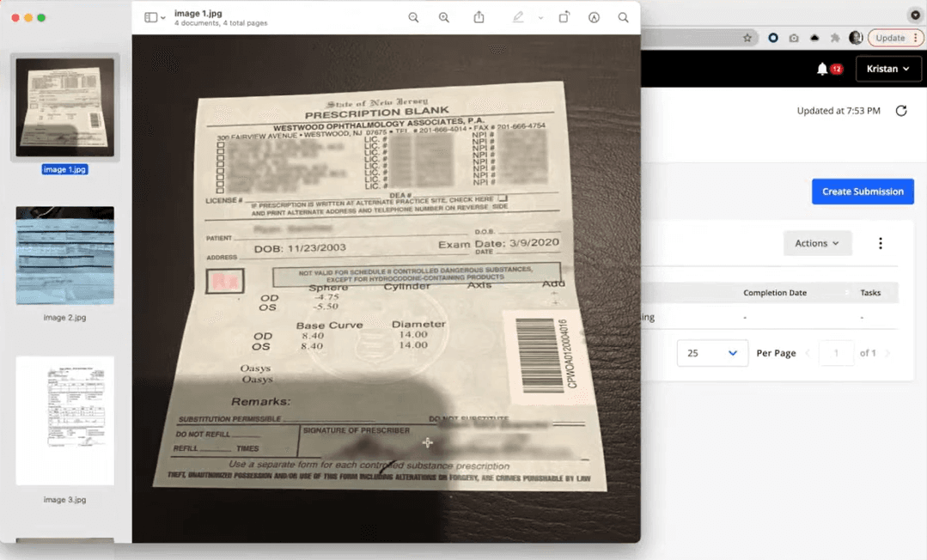Viewport: 927px width, 560px height.
Task: Open the three-dot menu beside Actions
Action: click(880, 243)
